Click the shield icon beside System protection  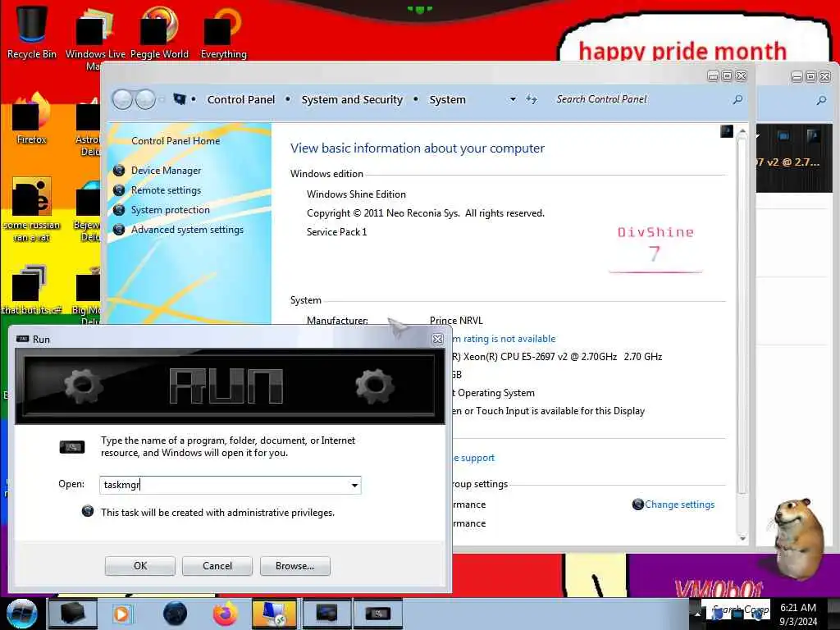pos(119,210)
